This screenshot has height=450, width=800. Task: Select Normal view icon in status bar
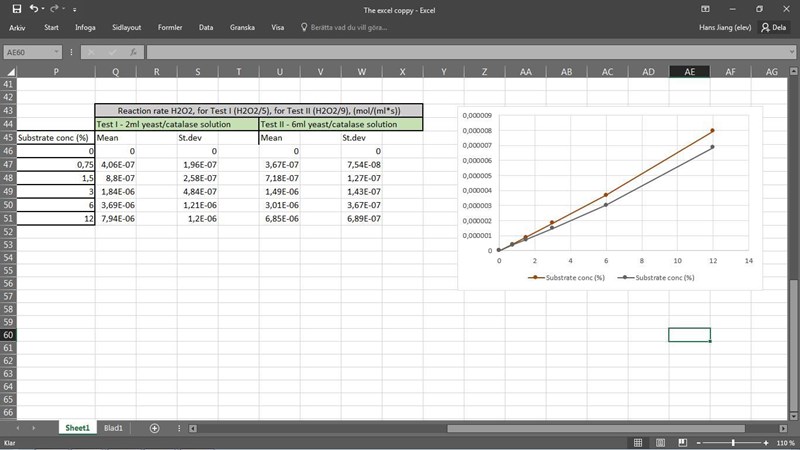click(x=637, y=442)
